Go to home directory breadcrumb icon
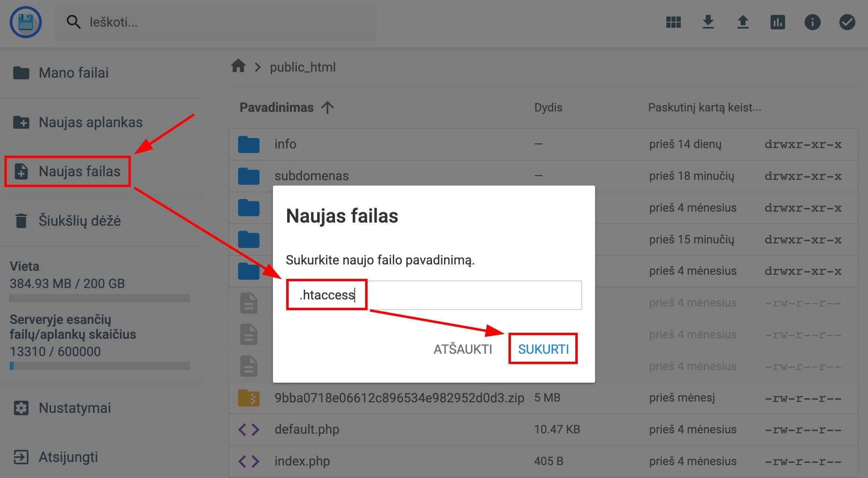The height and width of the screenshot is (478, 868). coord(238,66)
